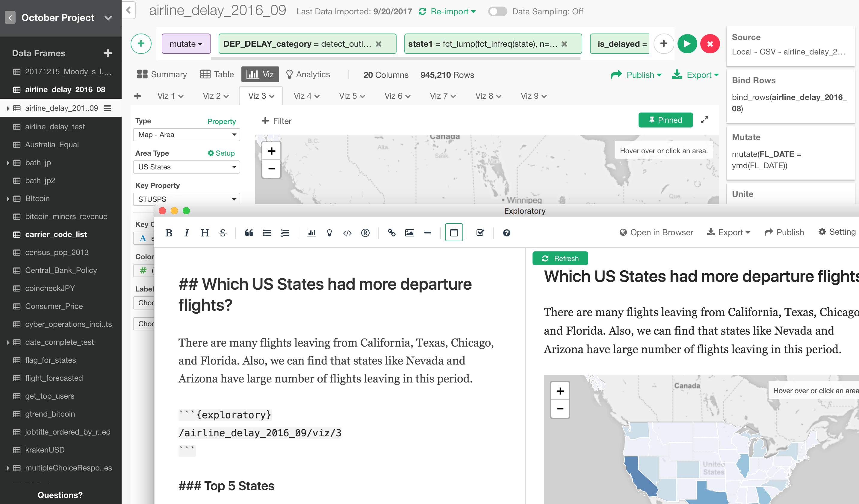Select the Viz 1 tab
Viewport: 859px width, 504px height.
(170, 96)
